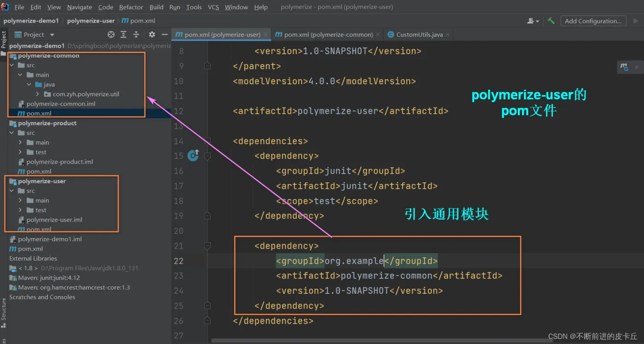Collapse the src folder under polymerize-product
Screen dimensions: 644x344
click(12, 133)
